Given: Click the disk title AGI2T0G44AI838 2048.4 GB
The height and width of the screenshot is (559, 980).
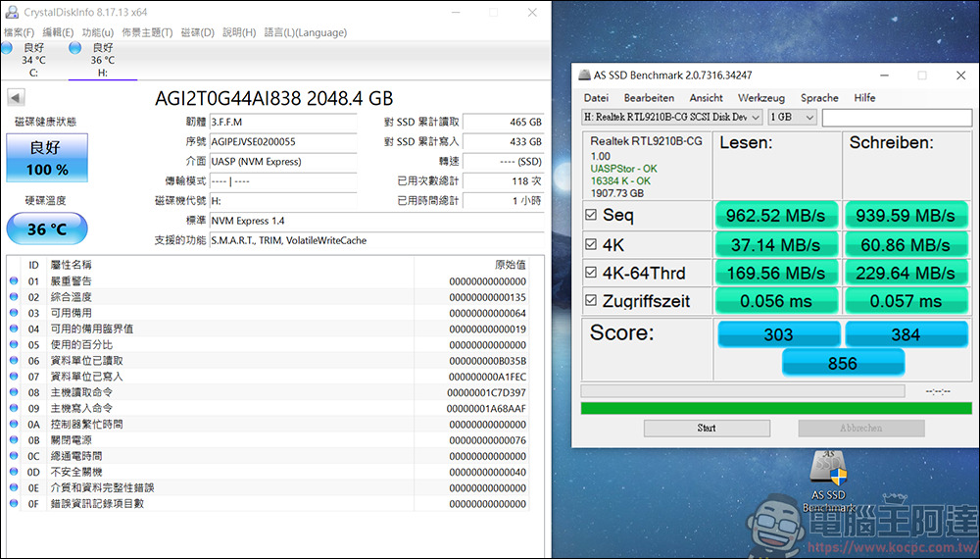Looking at the screenshot, I should pyautogui.click(x=273, y=98).
